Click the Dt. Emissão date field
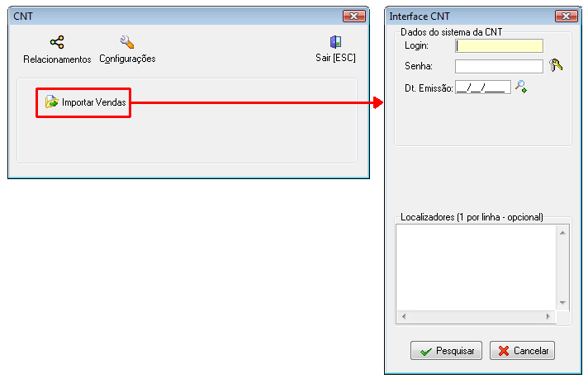588x388 pixels. coord(483,88)
